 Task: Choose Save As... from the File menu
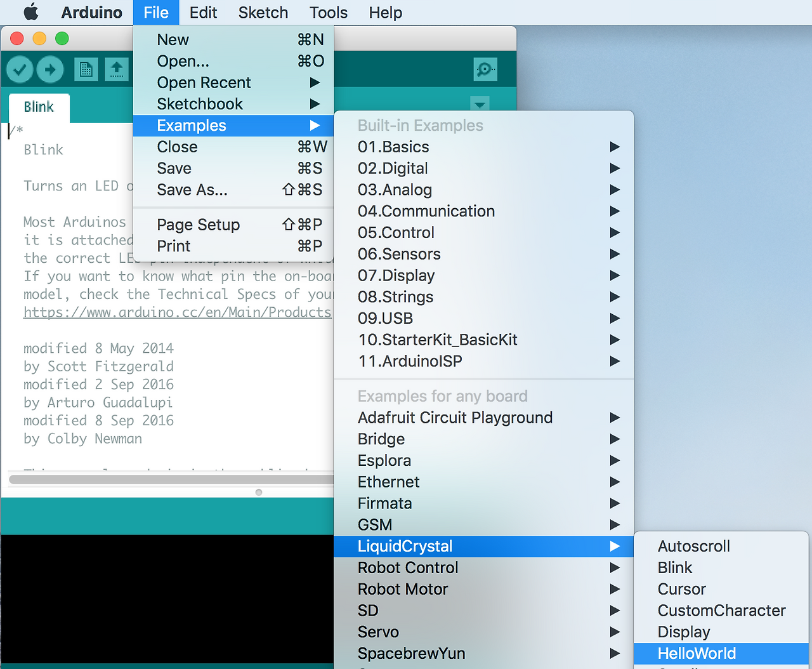(192, 189)
